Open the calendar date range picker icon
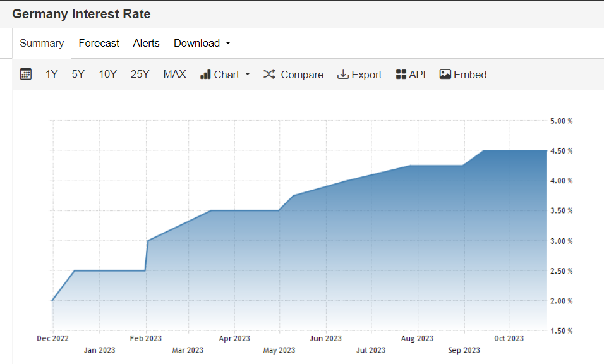This screenshot has width=604, height=364. (x=26, y=75)
